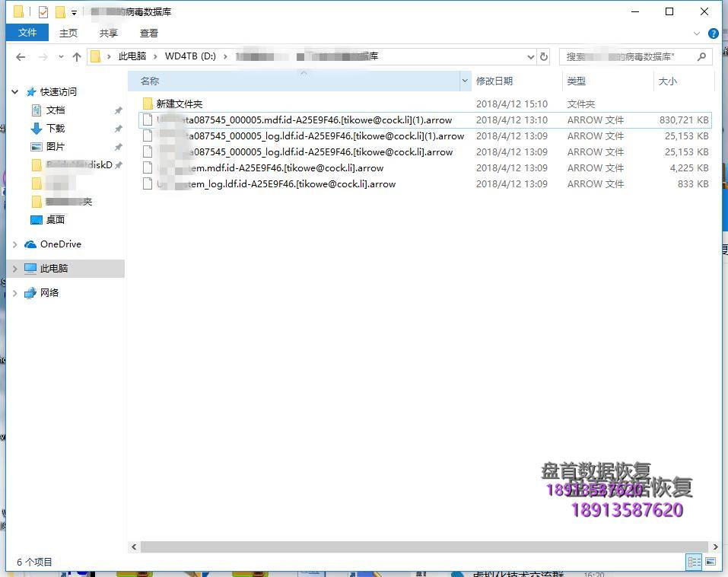The image size is (728, 577).
Task: Select 此电脑 in the navigation pane
Action: click(x=54, y=269)
